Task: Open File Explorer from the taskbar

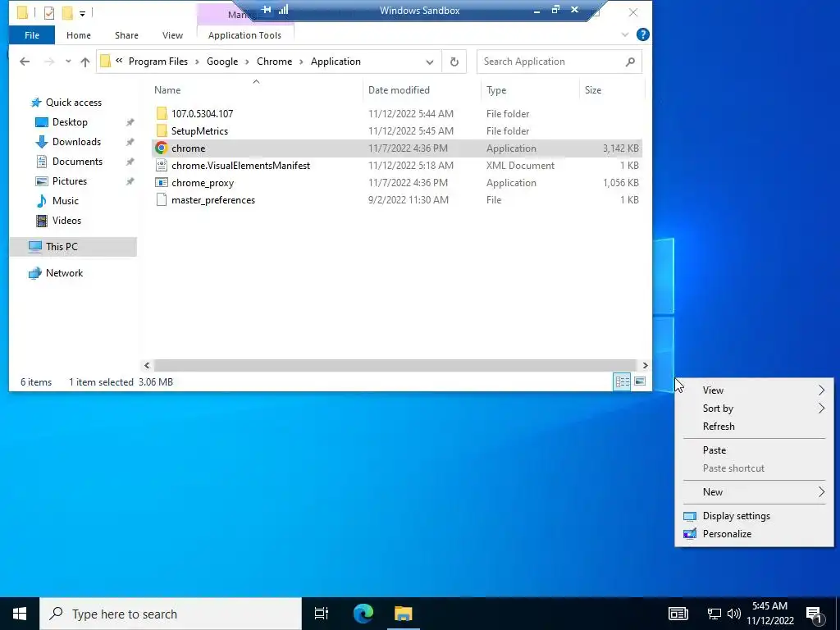Action: pos(404,614)
